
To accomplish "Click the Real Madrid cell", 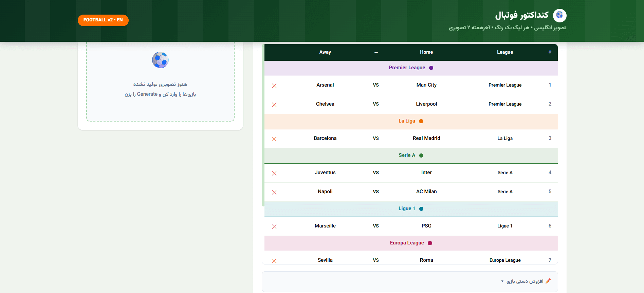I will 426,138.
